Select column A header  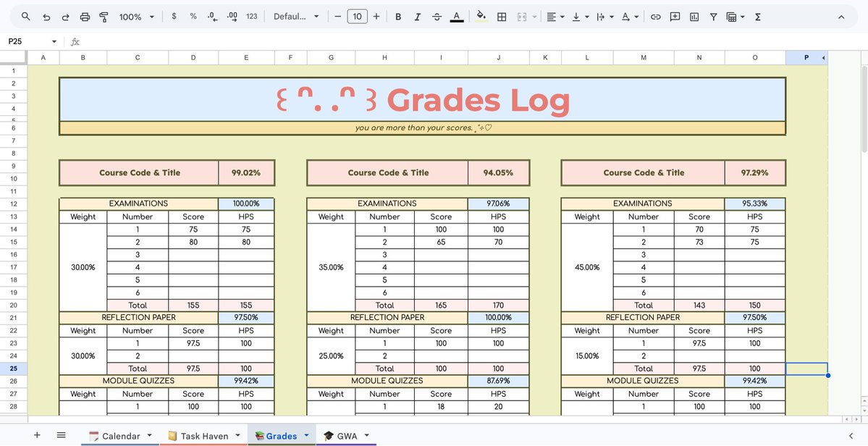point(43,57)
